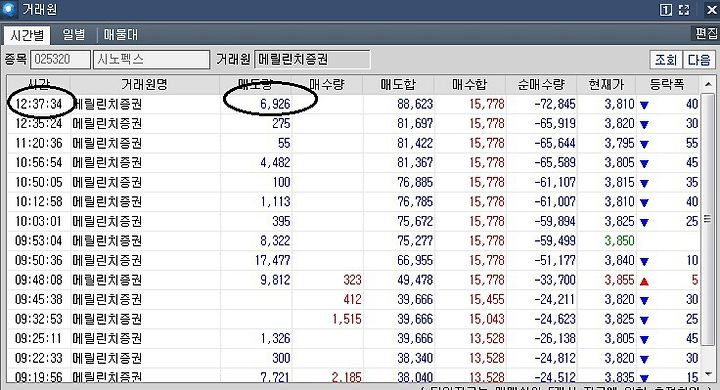Viewport: 720px width, 390px height.
Task: Select the row at time 10:50:05
Action: coord(354,182)
